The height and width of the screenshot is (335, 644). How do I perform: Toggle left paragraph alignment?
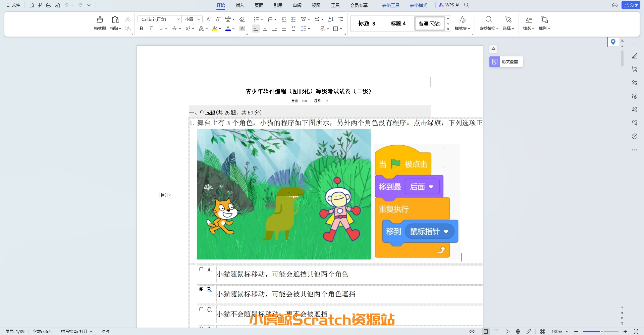[256, 29]
